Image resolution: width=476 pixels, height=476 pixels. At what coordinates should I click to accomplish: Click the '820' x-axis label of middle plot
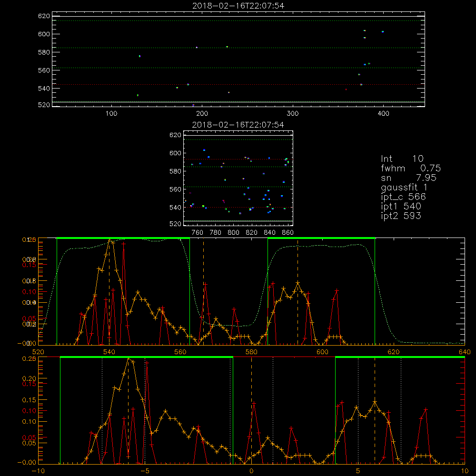click(x=252, y=233)
